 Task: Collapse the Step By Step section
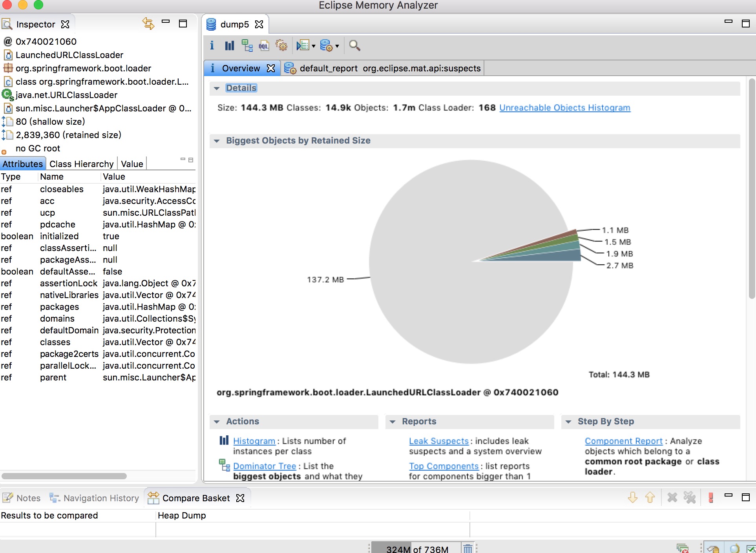pos(568,422)
